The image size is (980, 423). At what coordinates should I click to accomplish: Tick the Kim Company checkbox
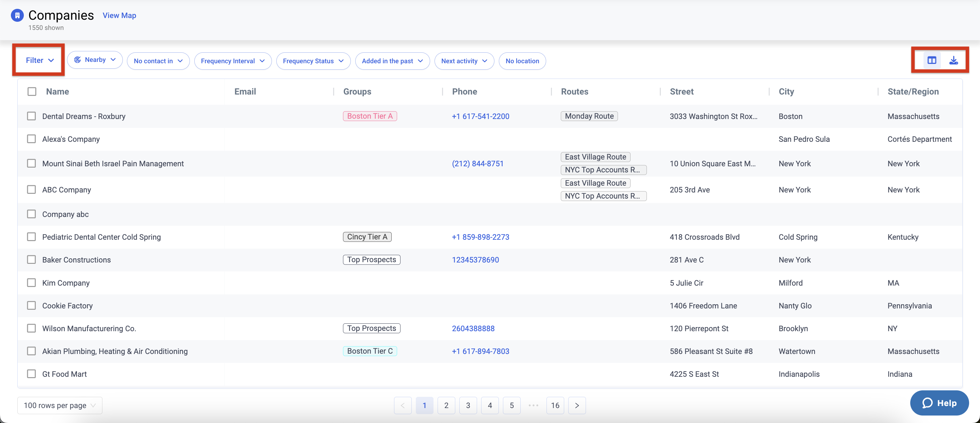(x=32, y=283)
